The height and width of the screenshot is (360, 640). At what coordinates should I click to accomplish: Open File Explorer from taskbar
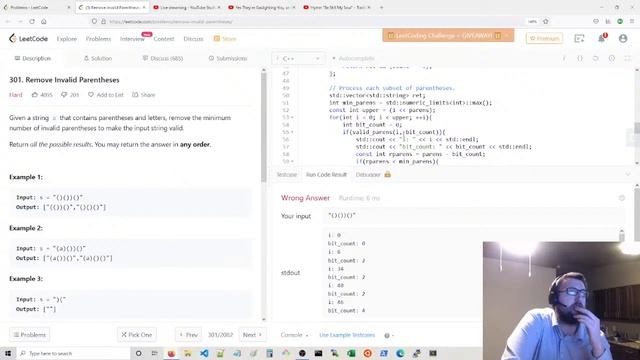click(188, 353)
